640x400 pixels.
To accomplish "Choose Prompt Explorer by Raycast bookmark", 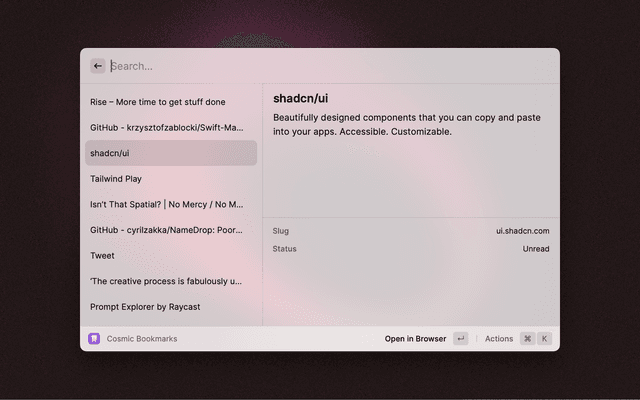I will [x=143, y=307].
